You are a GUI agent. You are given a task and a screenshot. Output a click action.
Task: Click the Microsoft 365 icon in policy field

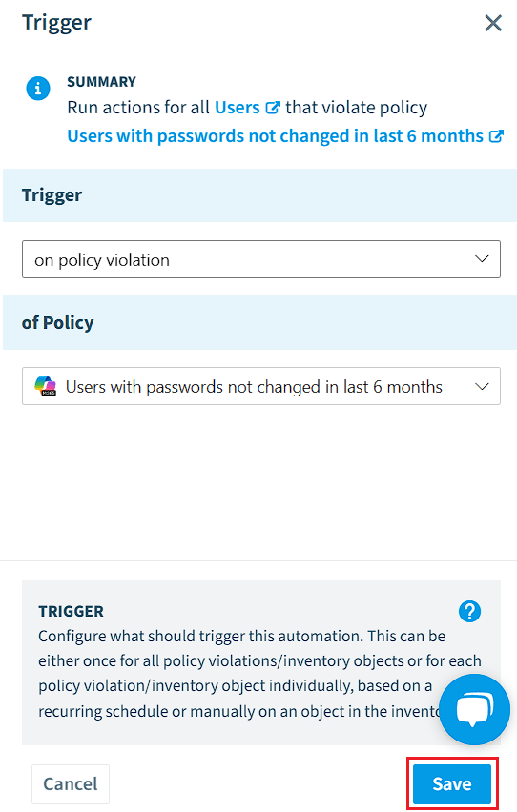point(45,386)
